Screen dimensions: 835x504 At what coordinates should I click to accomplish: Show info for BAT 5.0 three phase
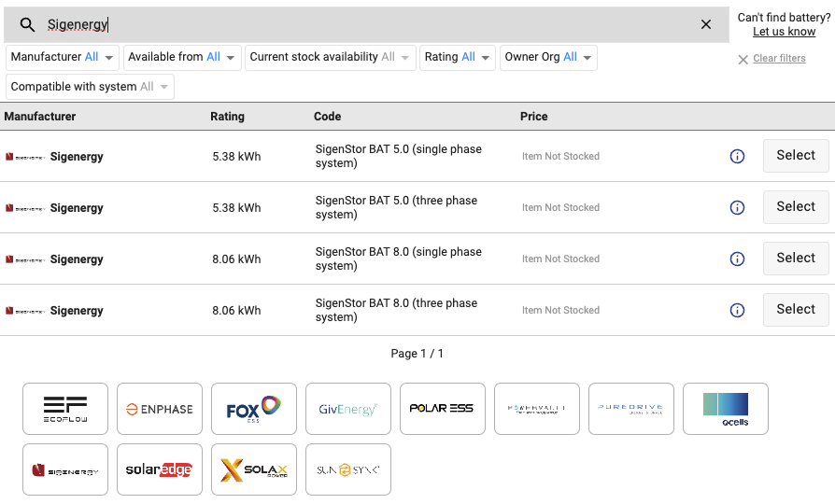click(737, 207)
